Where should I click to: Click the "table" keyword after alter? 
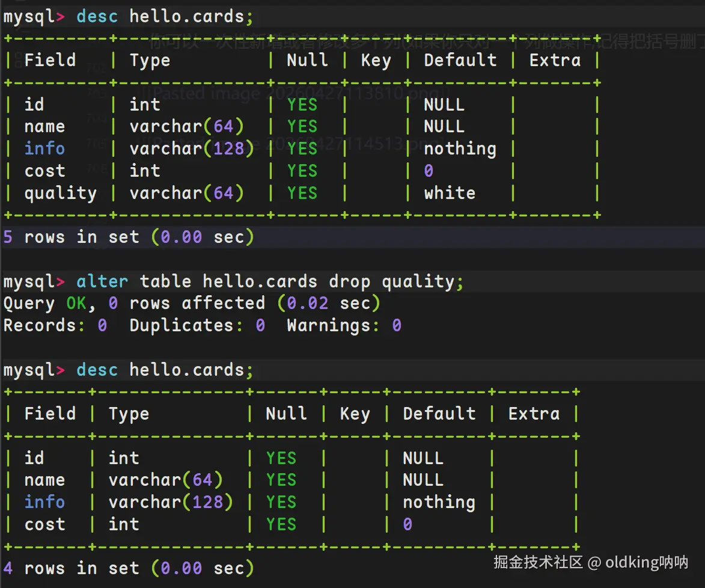point(165,281)
